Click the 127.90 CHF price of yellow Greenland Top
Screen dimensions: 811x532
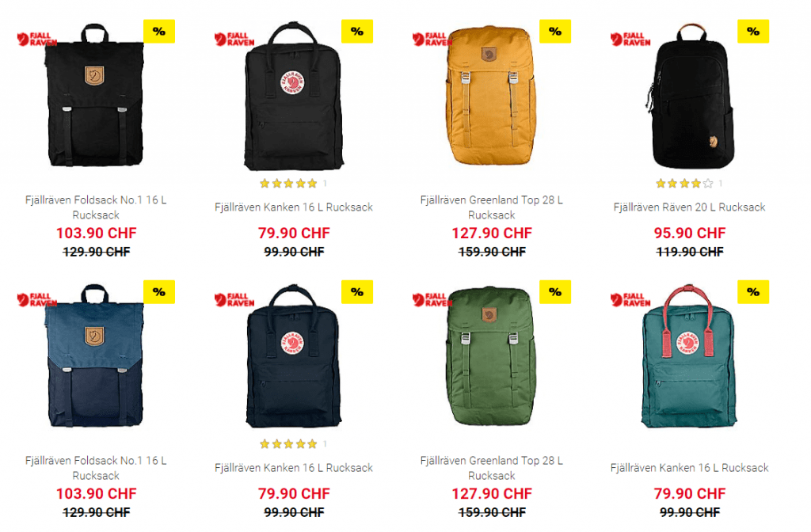(491, 234)
